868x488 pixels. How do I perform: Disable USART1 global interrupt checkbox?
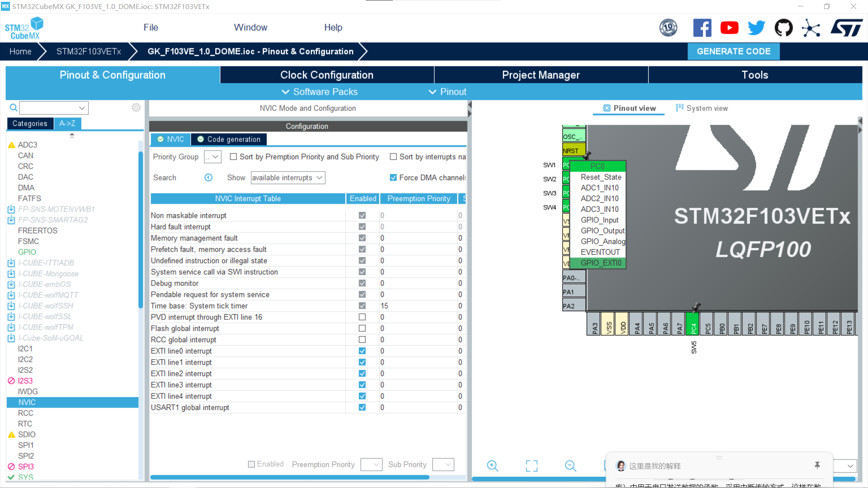pos(362,408)
